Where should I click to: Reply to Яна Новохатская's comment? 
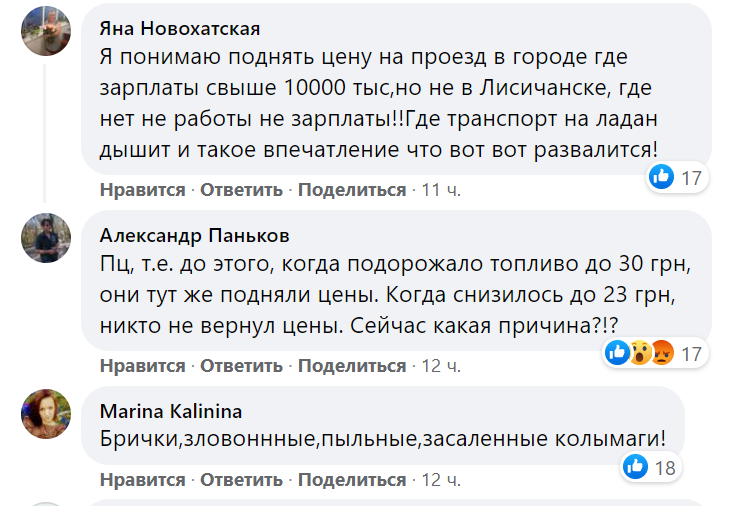(x=241, y=190)
